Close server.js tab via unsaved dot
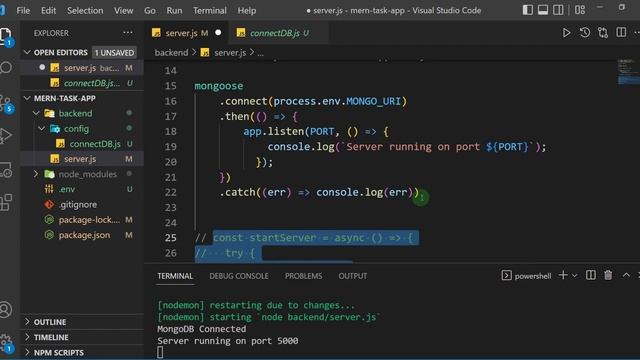The image size is (640, 360). click(218, 33)
